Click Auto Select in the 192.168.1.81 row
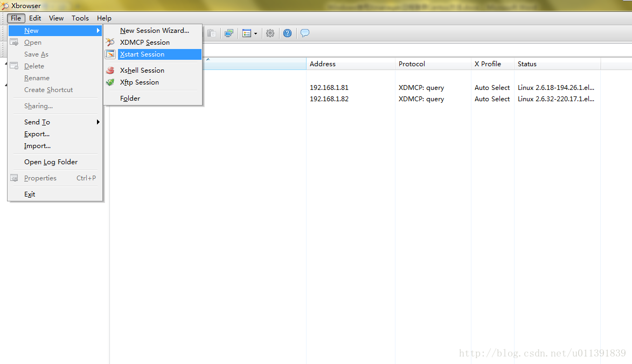632x364 pixels. (x=492, y=87)
